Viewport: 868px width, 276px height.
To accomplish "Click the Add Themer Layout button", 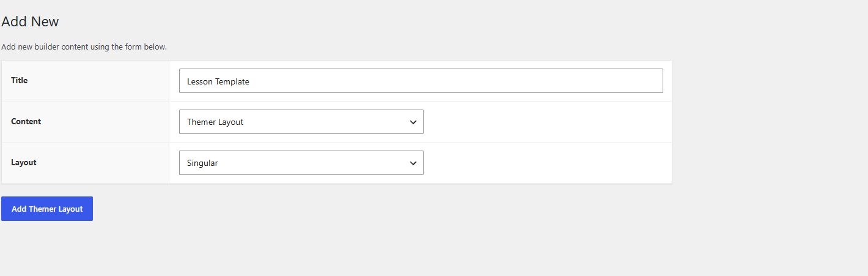I will pyautogui.click(x=47, y=209).
